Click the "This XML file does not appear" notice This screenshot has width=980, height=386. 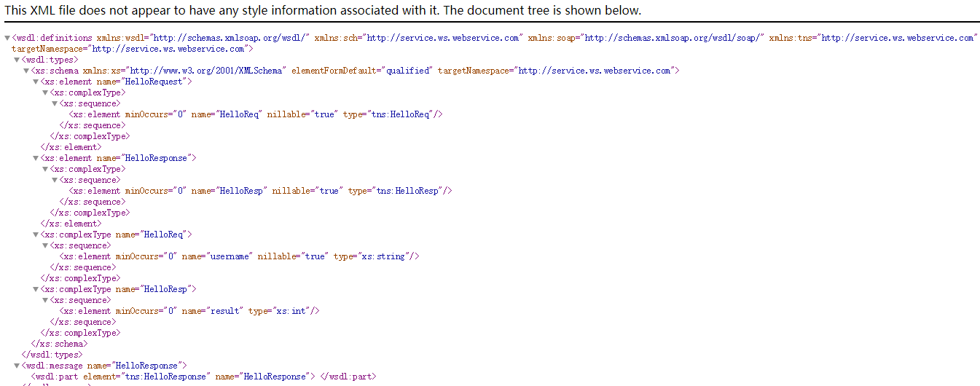click(x=323, y=10)
